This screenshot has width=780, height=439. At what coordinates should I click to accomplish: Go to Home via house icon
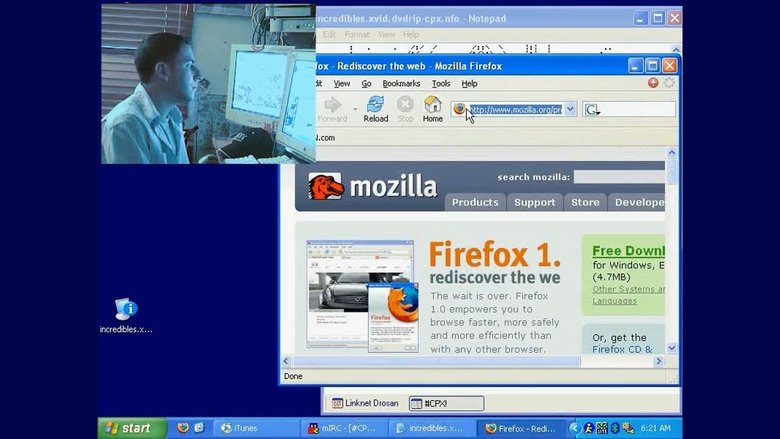point(432,109)
